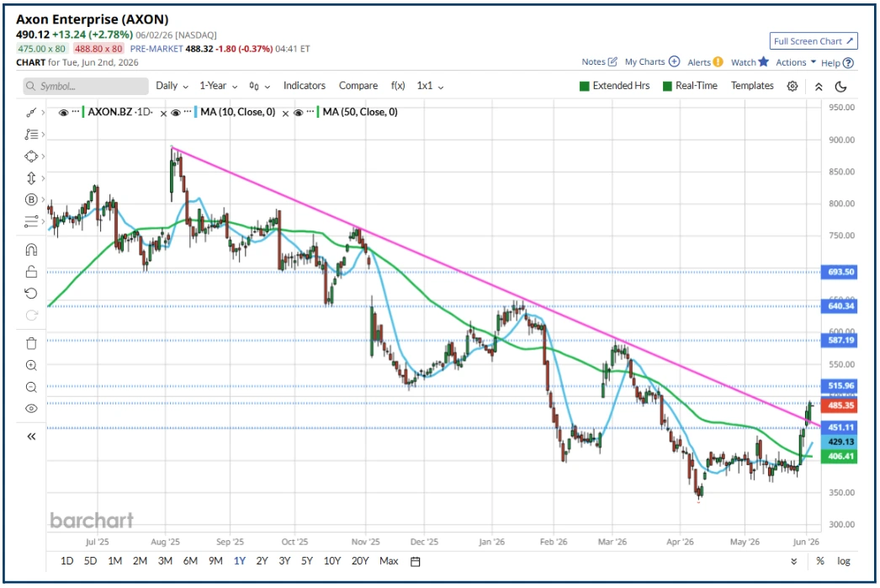
Task: Hide the MA (10, Close, 0) indicator
Action: pyautogui.click(x=176, y=113)
